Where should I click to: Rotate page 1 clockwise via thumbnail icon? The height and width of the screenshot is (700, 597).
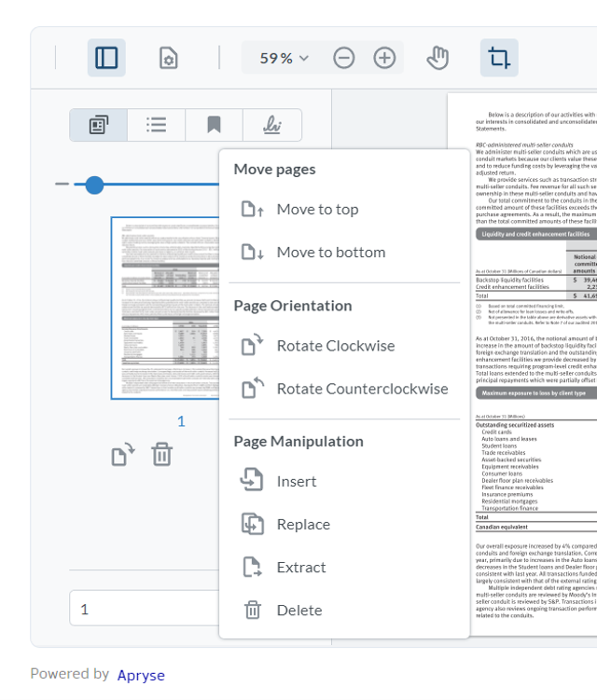[x=123, y=454]
